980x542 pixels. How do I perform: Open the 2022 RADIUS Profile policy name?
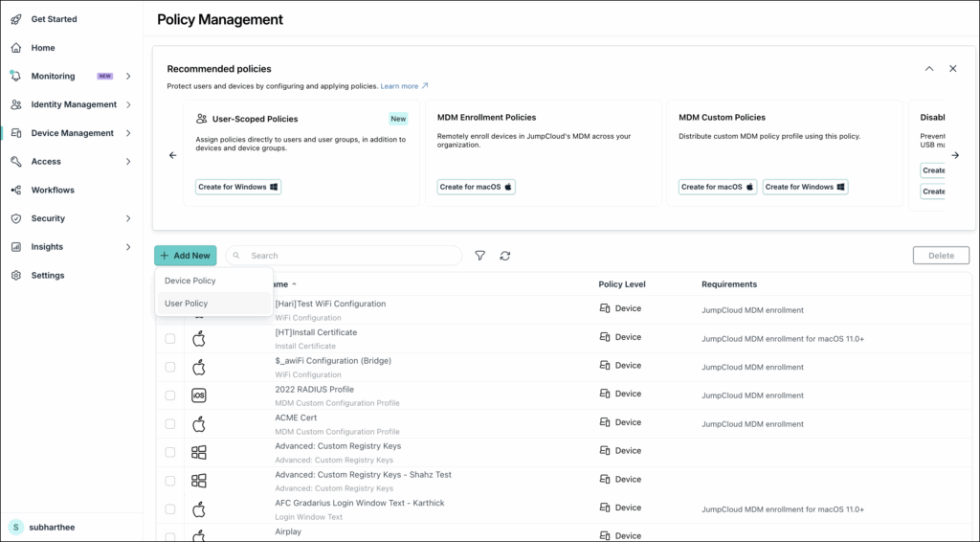coord(314,390)
